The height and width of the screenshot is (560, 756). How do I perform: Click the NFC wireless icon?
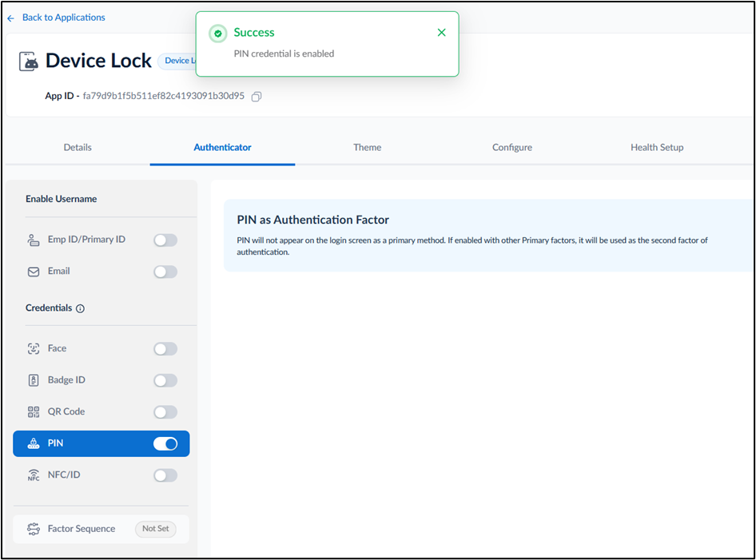[x=34, y=475]
